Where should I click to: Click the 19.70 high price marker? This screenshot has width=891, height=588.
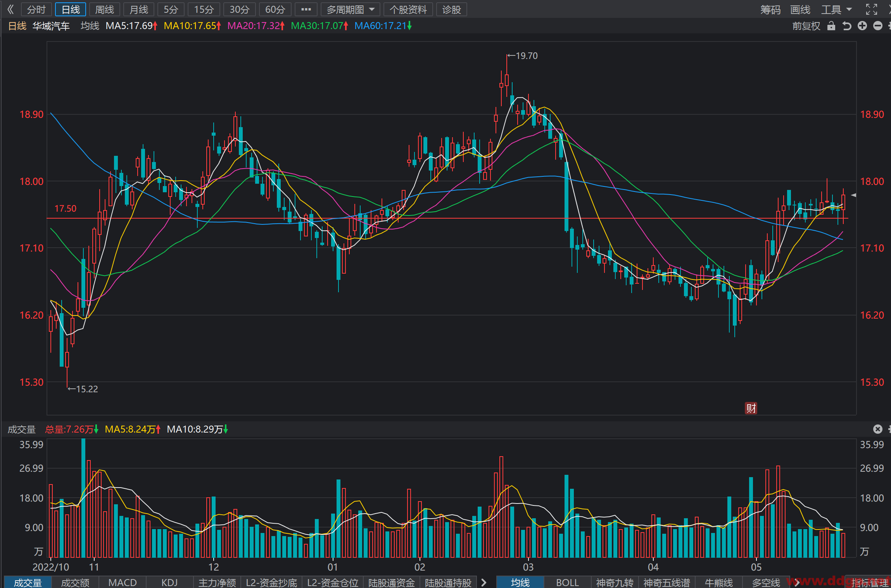click(522, 56)
